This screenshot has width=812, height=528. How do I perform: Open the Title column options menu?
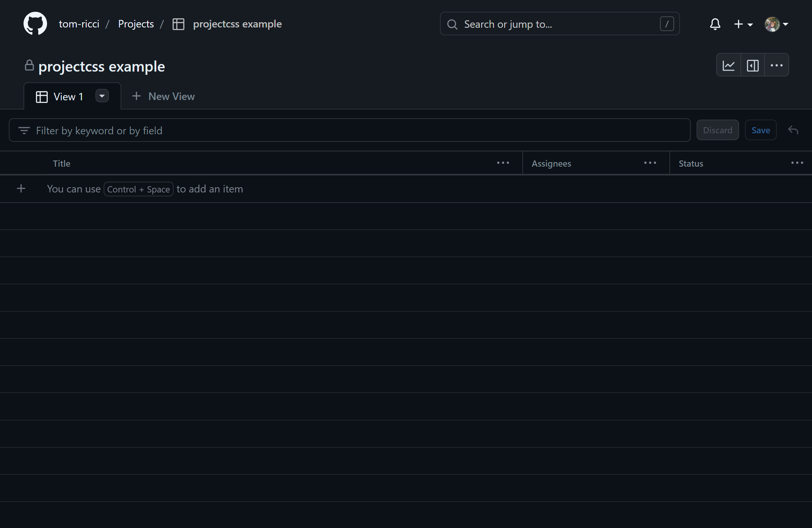pos(502,163)
